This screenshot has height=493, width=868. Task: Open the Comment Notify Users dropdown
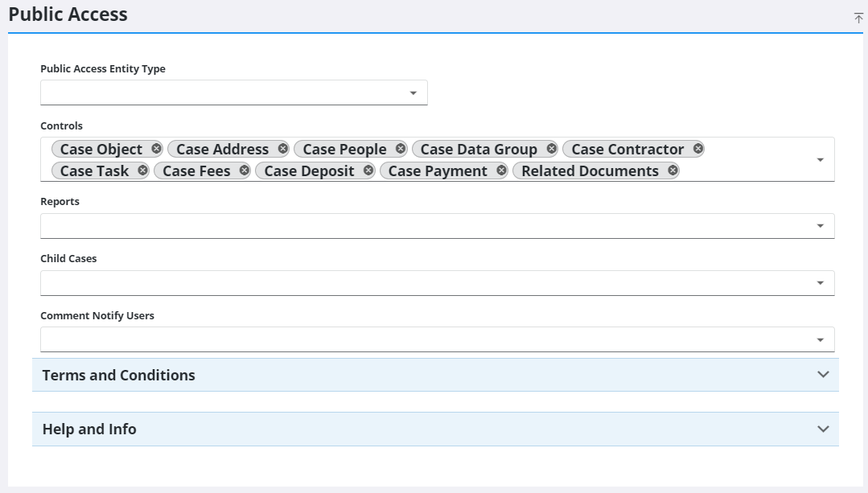[x=821, y=339]
